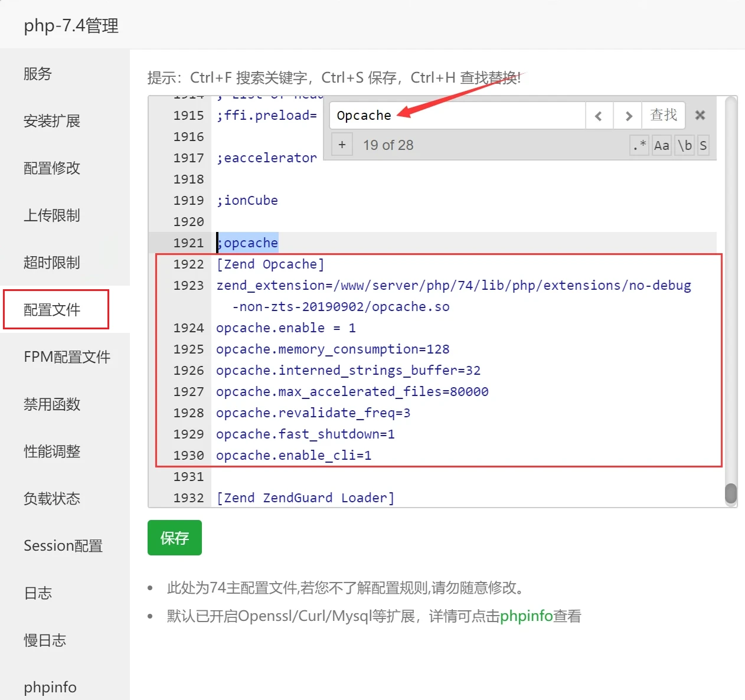The height and width of the screenshot is (700, 745).
Task: Click line opcache.max_accelerated_files=80000
Action: [352, 391]
